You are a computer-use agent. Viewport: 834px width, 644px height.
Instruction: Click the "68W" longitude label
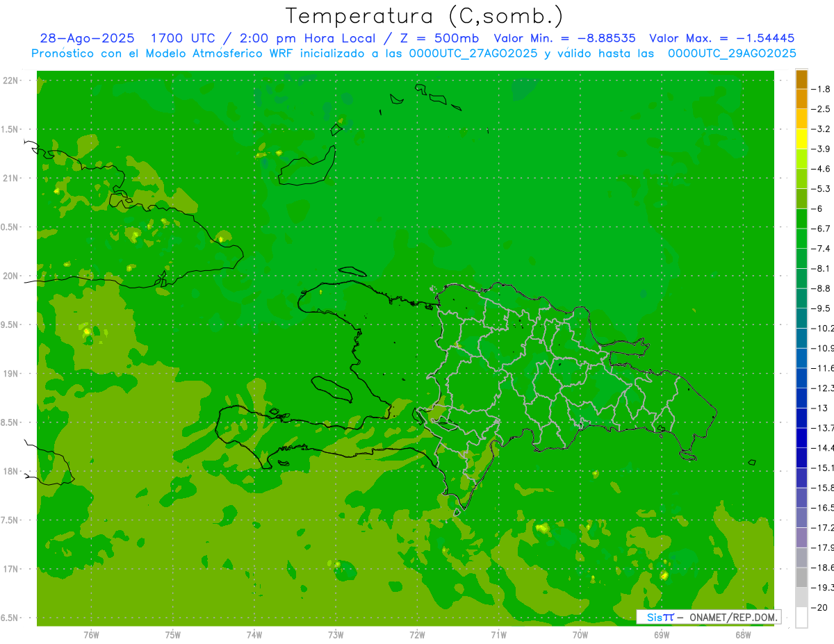click(743, 635)
